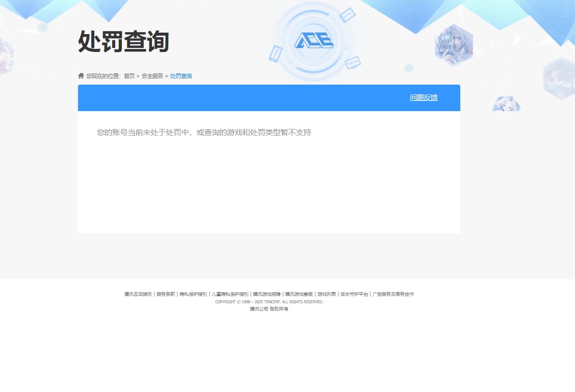Click the COPYRIGHT 1998–2025 TENCENT text

[x=269, y=302]
